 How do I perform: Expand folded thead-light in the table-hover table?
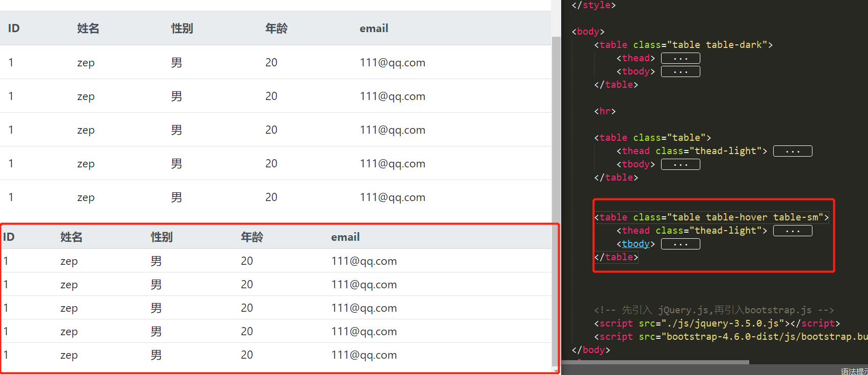pos(793,231)
